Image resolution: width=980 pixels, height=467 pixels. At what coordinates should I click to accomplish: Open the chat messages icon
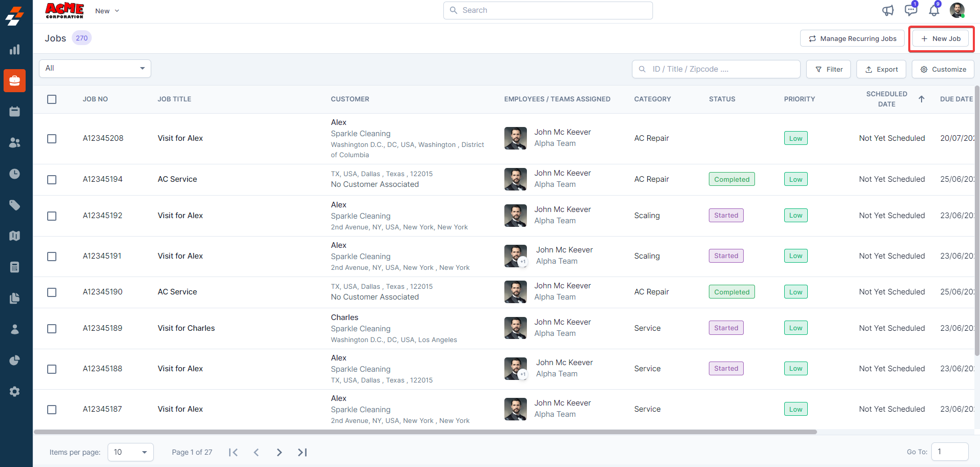click(910, 10)
